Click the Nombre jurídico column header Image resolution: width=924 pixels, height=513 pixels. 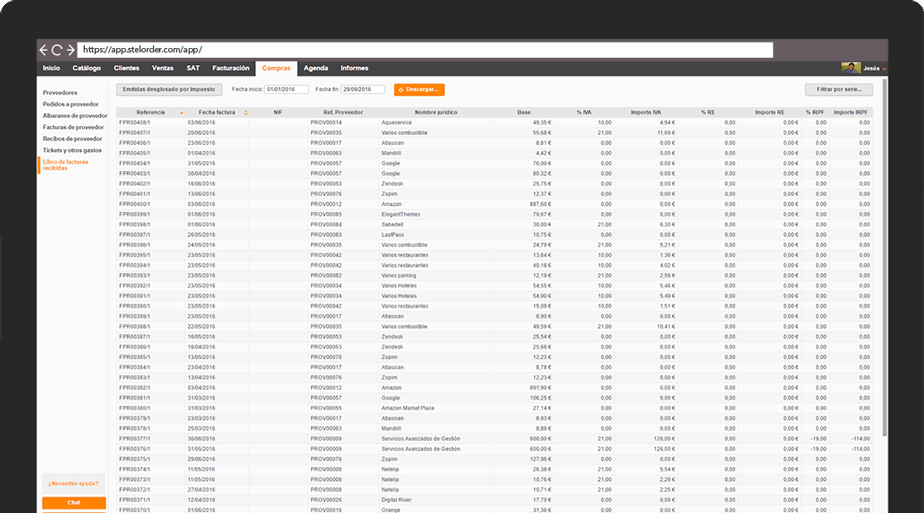click(x=436, y=112)
